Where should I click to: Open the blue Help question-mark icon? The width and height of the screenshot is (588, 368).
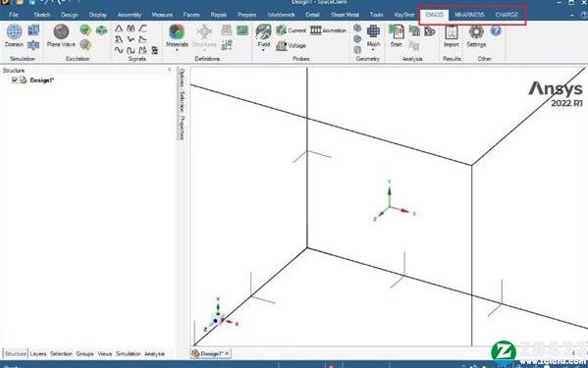tap(496, 30)
